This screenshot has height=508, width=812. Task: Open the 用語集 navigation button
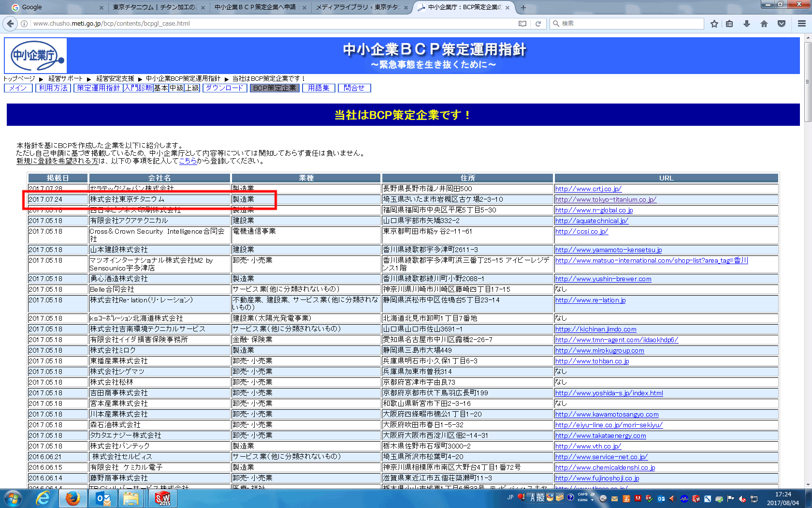(319, 88)
